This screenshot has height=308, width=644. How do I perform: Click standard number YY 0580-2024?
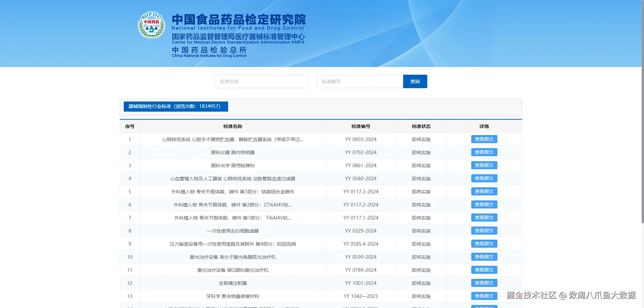coord(361,179)
